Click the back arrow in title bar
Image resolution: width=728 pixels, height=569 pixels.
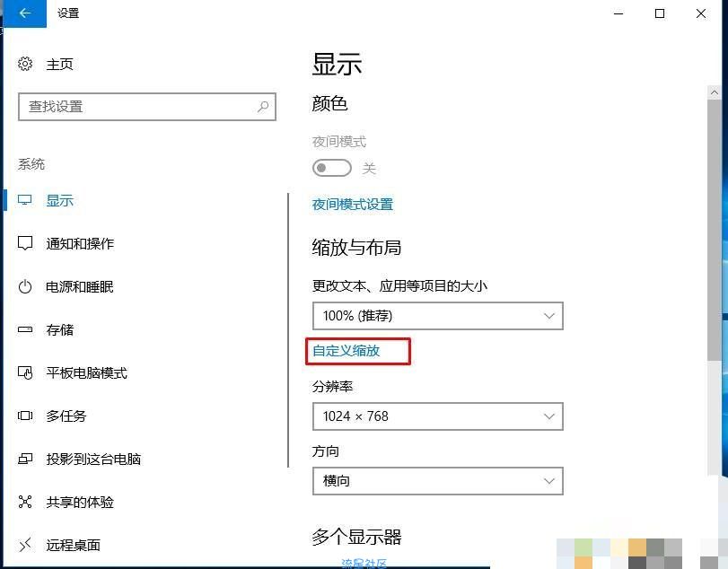pos(24,13)
